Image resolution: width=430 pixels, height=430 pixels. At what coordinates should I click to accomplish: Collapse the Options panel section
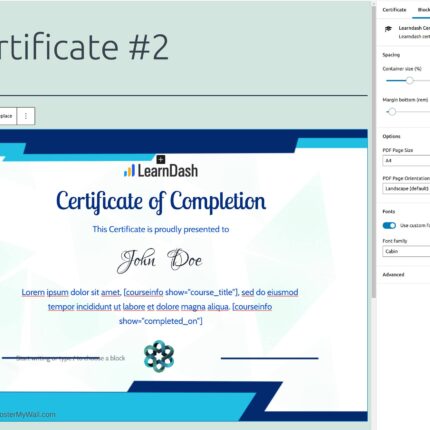point(391,136)
